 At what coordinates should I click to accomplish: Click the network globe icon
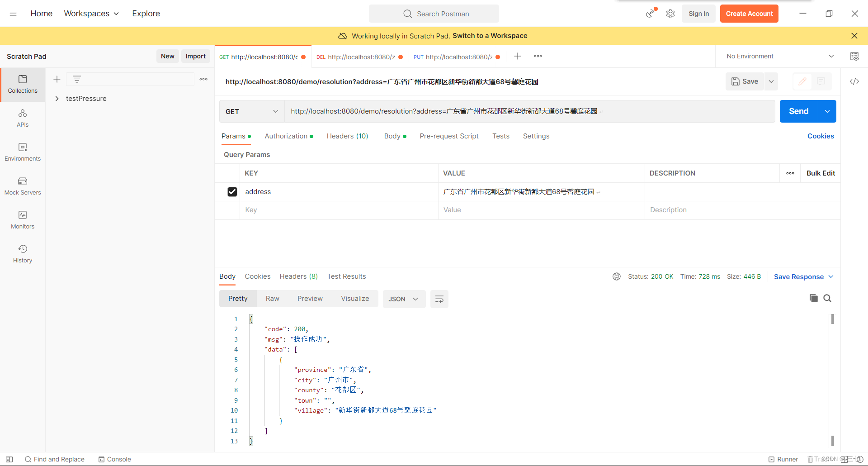pyautogui.click(x=617, y=276)
